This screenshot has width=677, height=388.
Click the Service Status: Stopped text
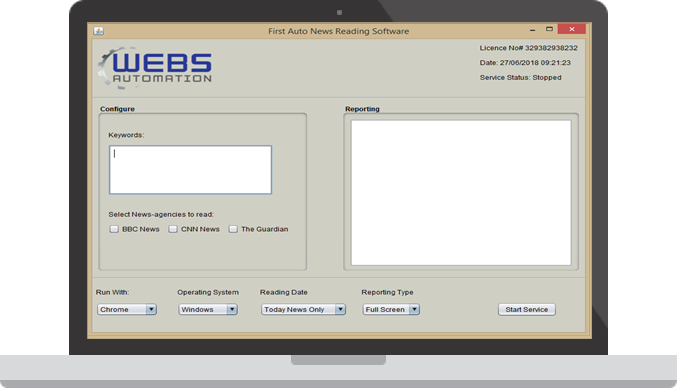(x=521, y=78)
